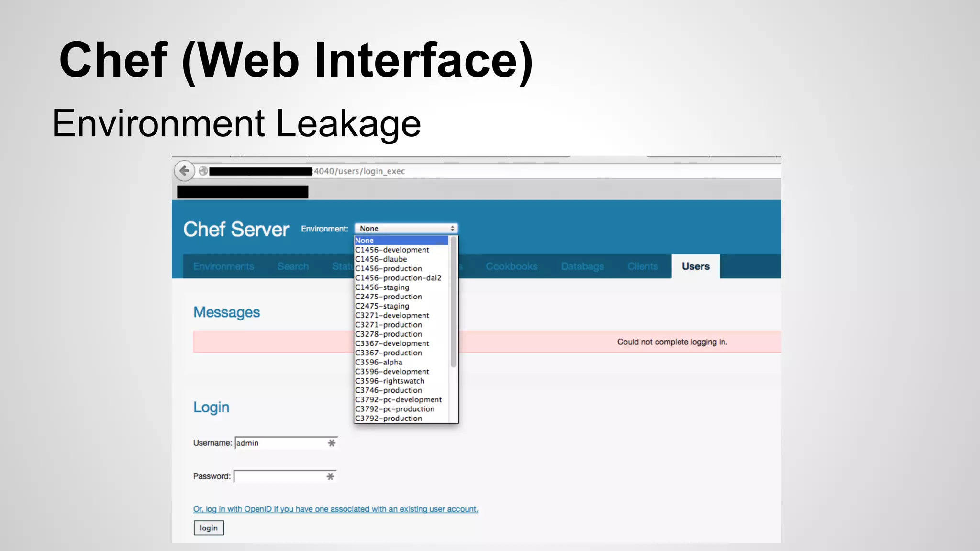Pick C1456-staging from the list
Image resolution: width=980 pixels, height=551 pixels.
pos(401,287)
